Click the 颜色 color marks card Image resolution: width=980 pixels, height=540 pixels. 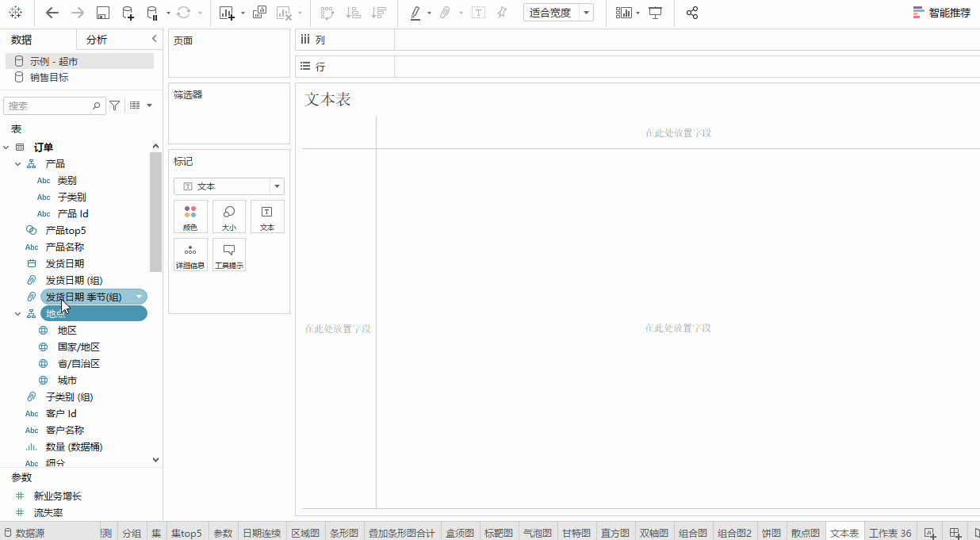tap(190, 216)
